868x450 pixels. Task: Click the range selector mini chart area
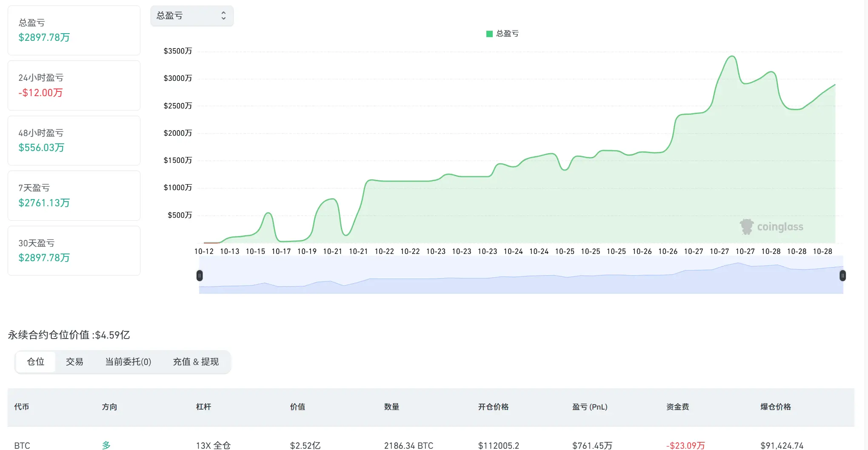pyautogui.click(x=521, y=276)
